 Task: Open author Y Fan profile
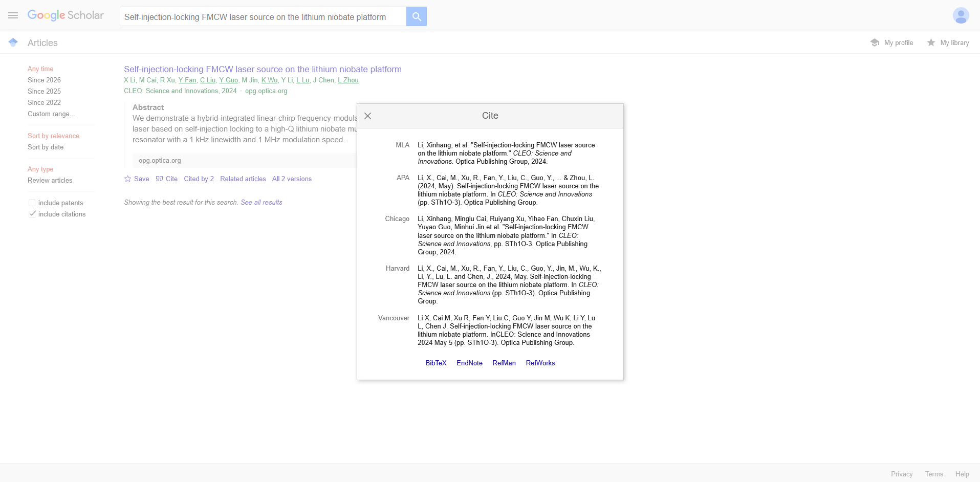pyautogui.click(x=187, y=80)
